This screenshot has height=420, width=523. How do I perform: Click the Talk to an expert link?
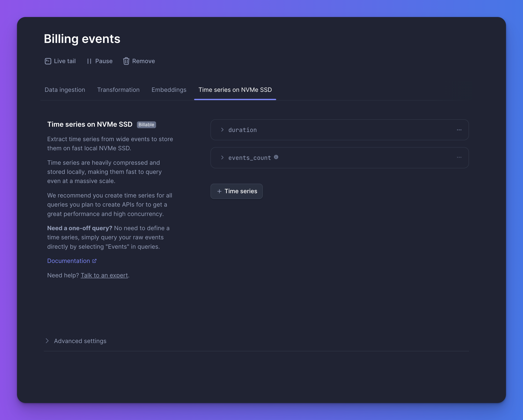[104, 275]
